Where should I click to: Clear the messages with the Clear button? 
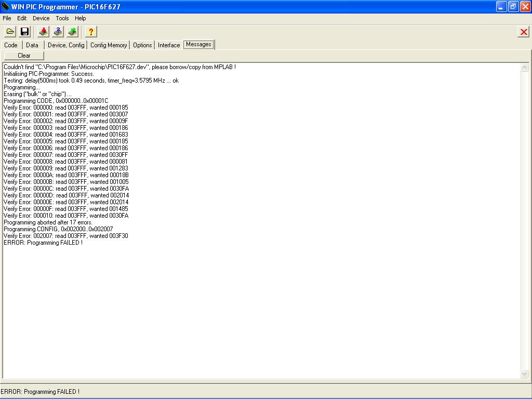(x=24, y=55)
